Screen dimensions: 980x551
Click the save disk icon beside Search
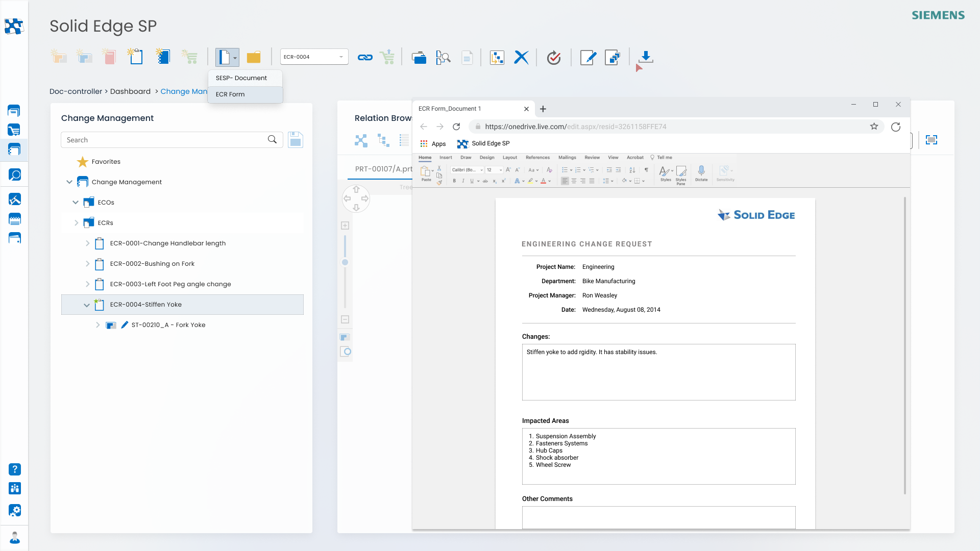point(296,139)
